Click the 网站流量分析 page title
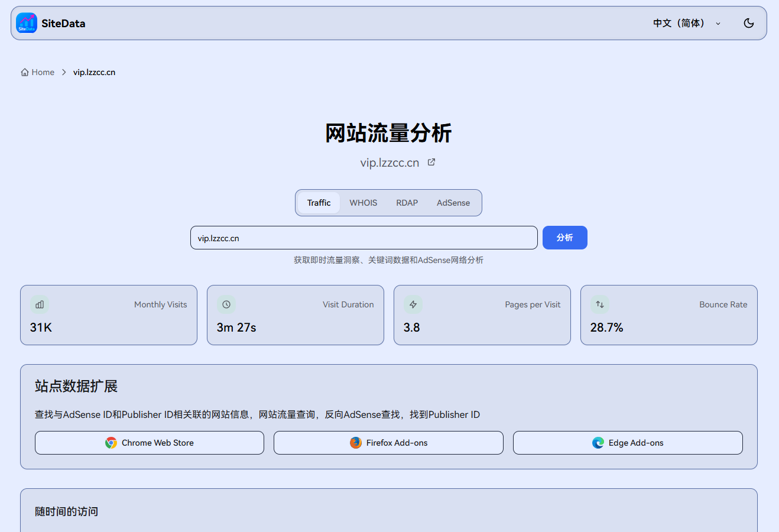The height and width of the screenshot is (532, 779). coord(388,133)
